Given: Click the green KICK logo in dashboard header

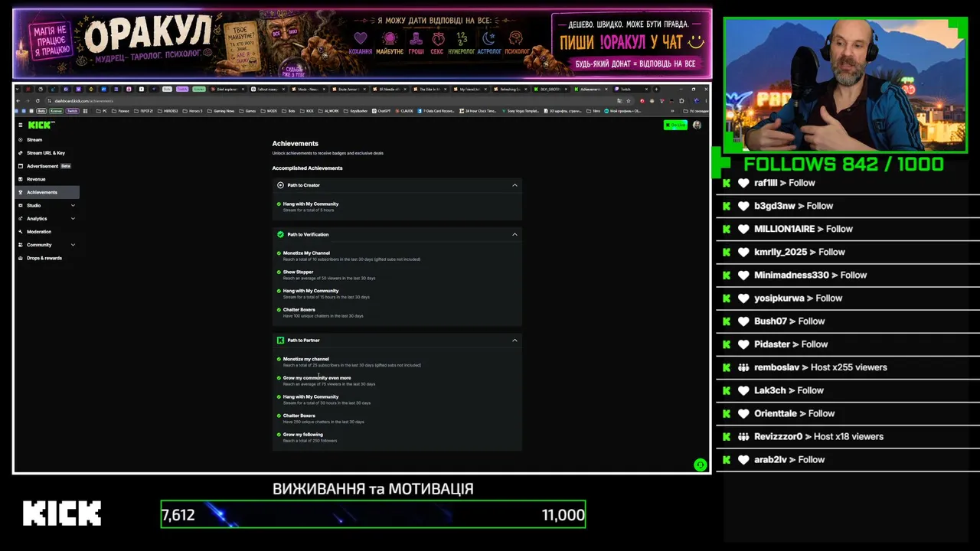Looking at the screenshot, I should click(x=39, y=125).
